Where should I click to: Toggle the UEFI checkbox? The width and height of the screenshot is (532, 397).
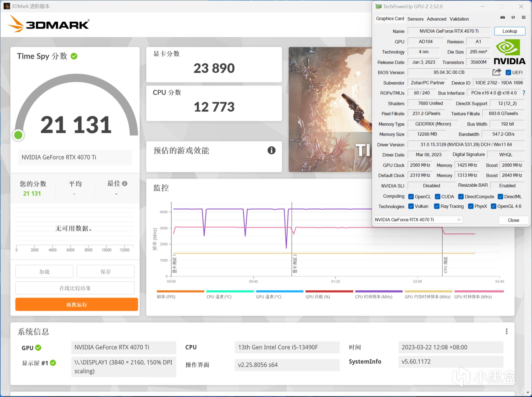[508, 72]
